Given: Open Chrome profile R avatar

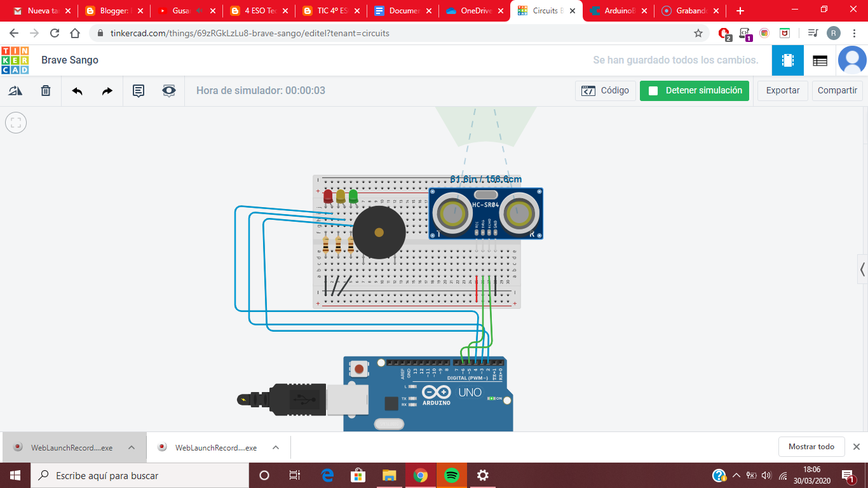Looking at the screenshot, I should (833, 33).
